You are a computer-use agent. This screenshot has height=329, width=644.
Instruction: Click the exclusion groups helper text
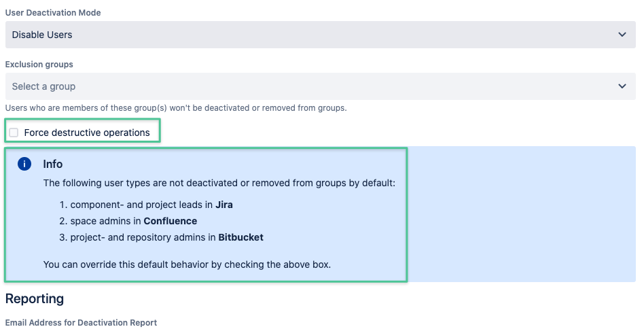pos(176,108)
